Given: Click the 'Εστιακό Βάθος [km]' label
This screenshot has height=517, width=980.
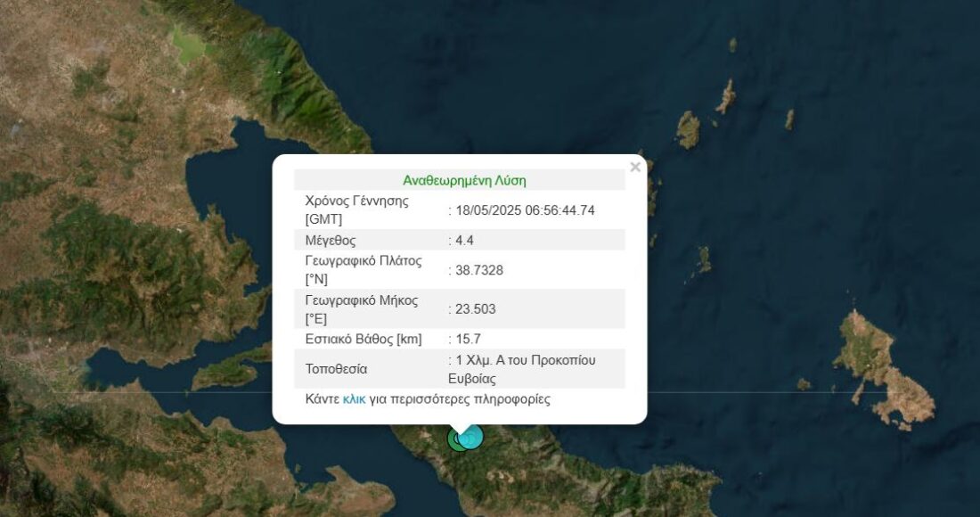Looking at the screenshot, I should pyautogui.click(x=363, y=339).
